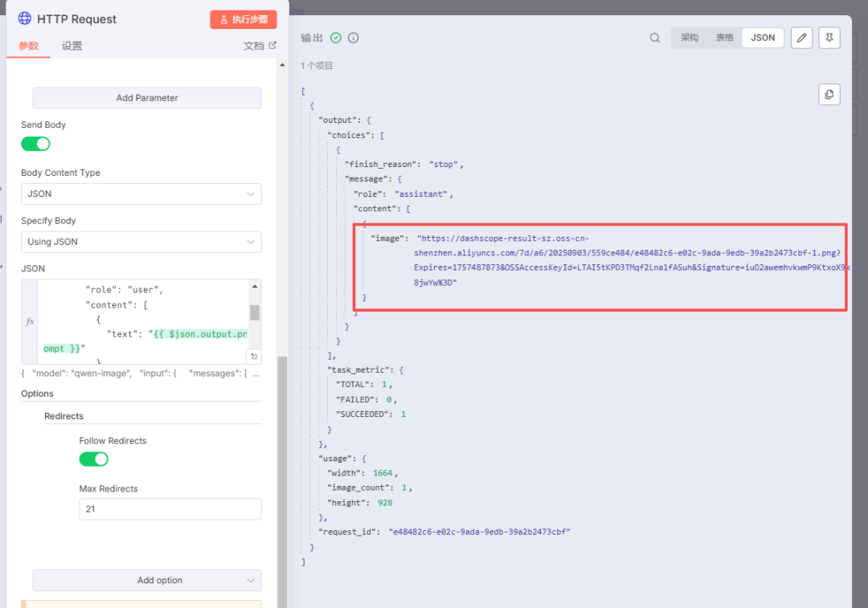Click the JSON preview text under editor
The width and height of the screenshot is (868, 608).
click(141, 373)
